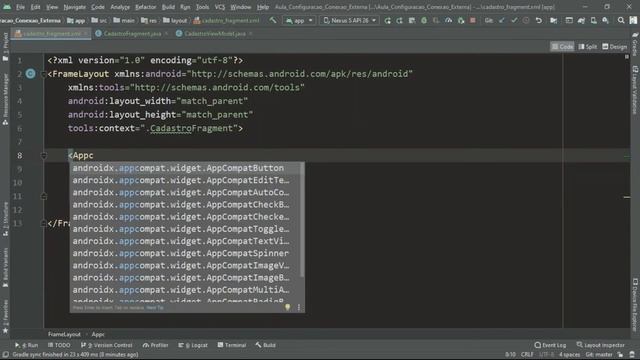Open the app run configuration dropdown
The width and height of the screenshot is (640, 360).
click(299, 20)
